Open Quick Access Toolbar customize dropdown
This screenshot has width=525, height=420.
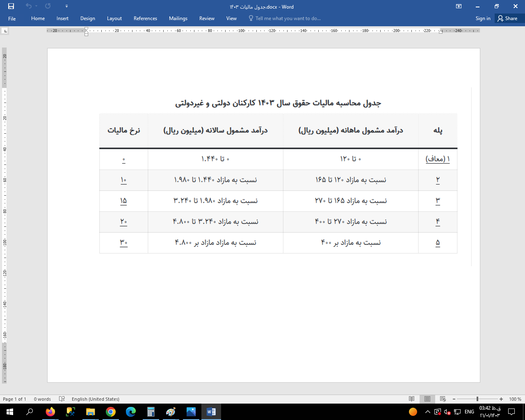(66, 6)
